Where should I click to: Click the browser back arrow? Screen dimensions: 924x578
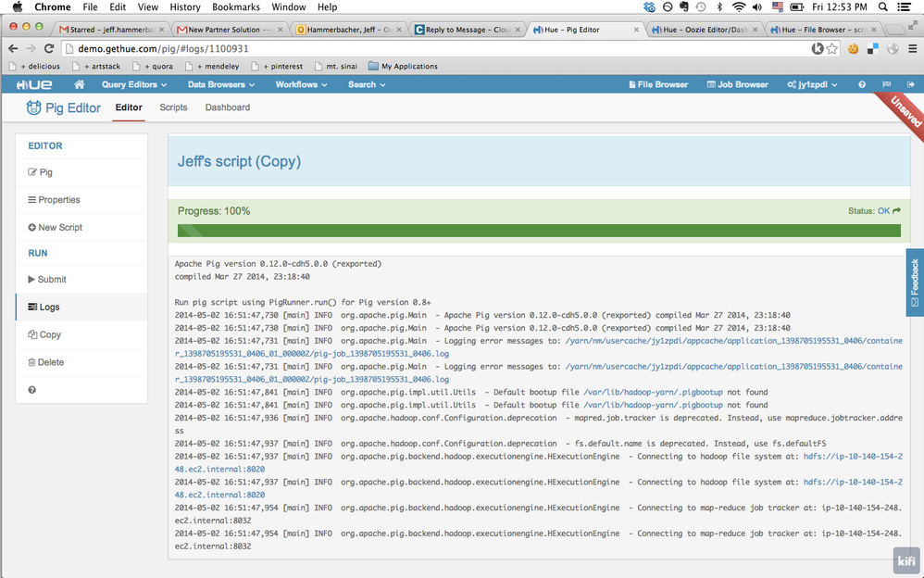click(13, 48)
